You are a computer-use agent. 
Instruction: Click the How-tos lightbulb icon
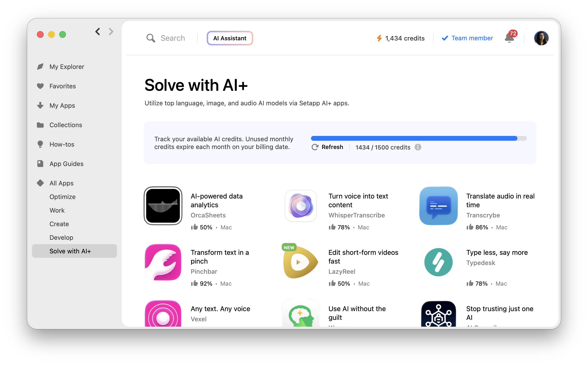[40, 144]
